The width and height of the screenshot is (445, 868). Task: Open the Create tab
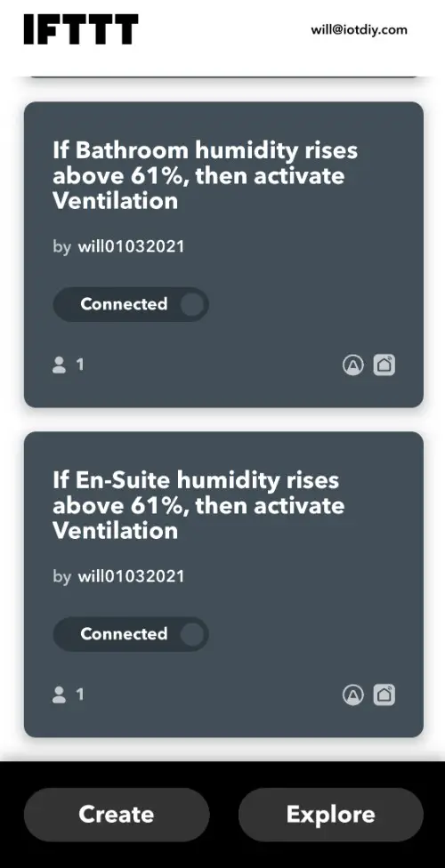click(x=117, y=815)
